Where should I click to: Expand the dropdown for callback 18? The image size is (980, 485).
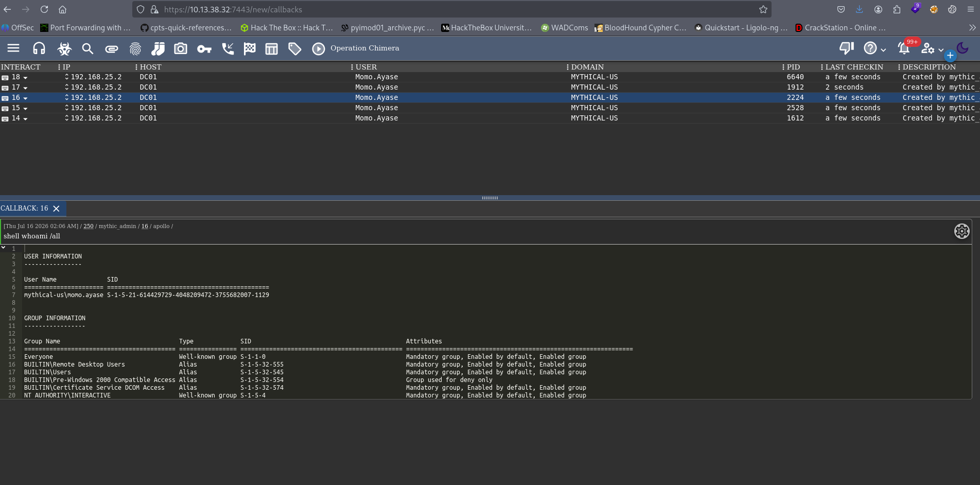25,78
